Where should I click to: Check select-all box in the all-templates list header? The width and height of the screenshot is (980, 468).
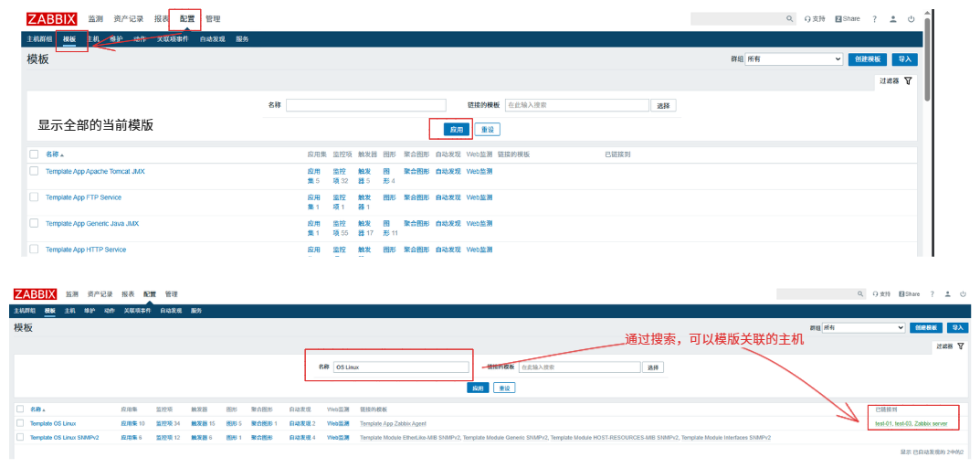pyautogui.click(x=34, y=154)
